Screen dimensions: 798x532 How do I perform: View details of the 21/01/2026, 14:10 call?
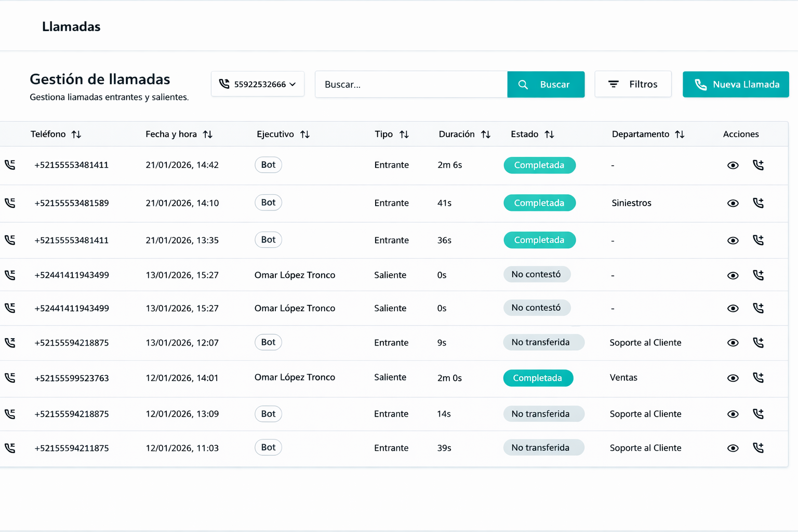(x=733, y=203)
